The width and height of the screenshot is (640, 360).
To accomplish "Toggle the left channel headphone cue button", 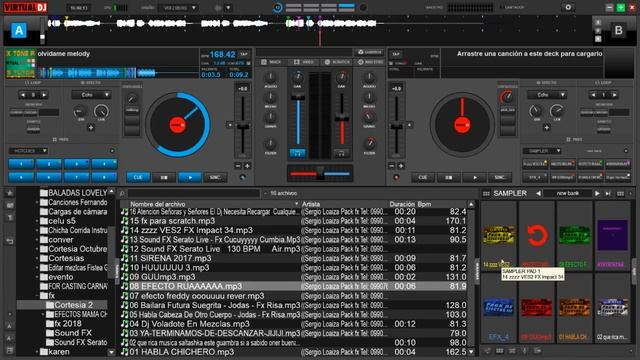I will 298,153.
